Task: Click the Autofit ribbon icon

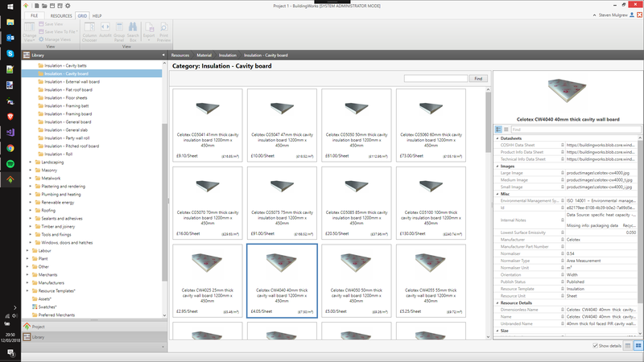Action: click(105, 30)
